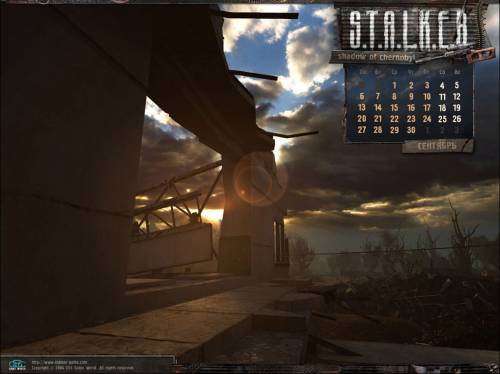This screenshot has width=500, height=374.
Task: Select day 15 in the calendar
Action: 394,108
